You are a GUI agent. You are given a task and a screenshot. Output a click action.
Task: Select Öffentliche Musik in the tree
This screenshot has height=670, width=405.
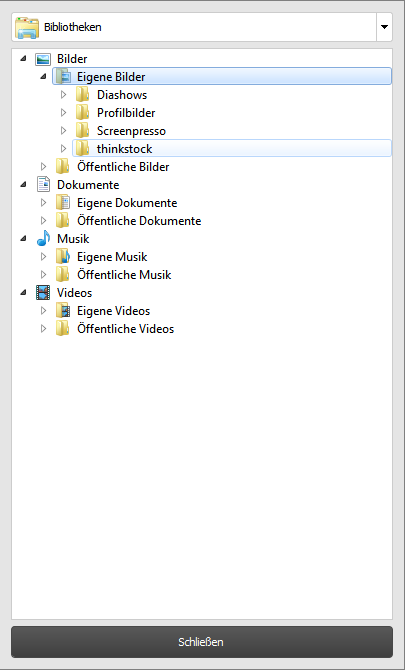pos(124,275)
